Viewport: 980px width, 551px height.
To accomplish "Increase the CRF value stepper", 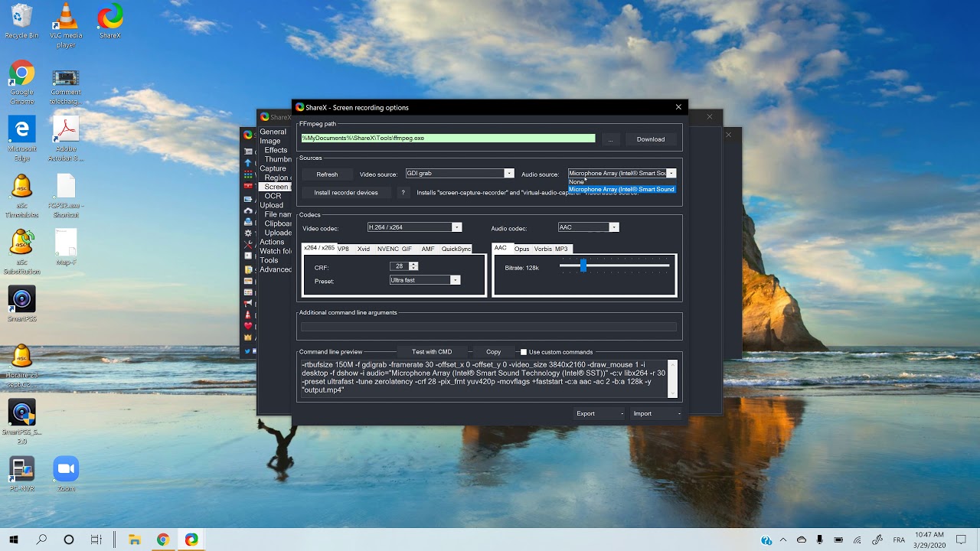I will coord(414,264).
